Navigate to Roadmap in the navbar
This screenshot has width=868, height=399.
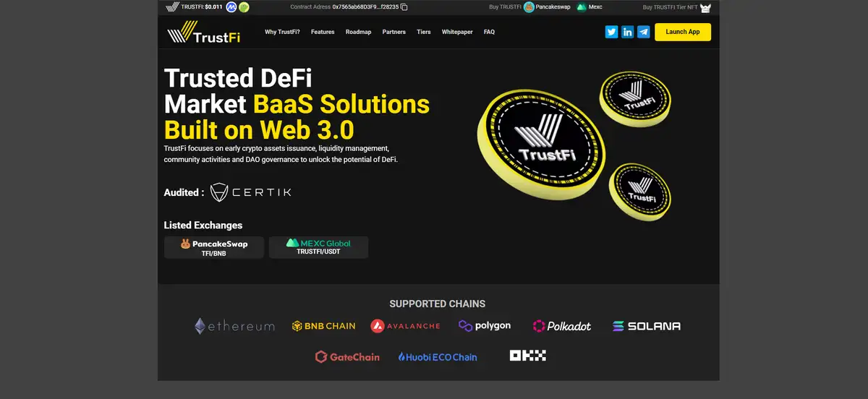tap(358, 33)
